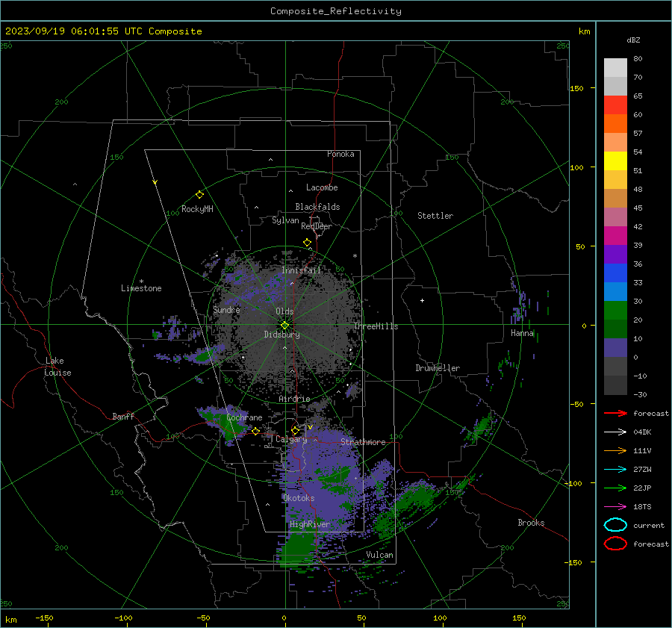This screenshot has height=628, width=672.
Task: Click the green 22JP arrow in legend
Action: click(x=615, y=488)
